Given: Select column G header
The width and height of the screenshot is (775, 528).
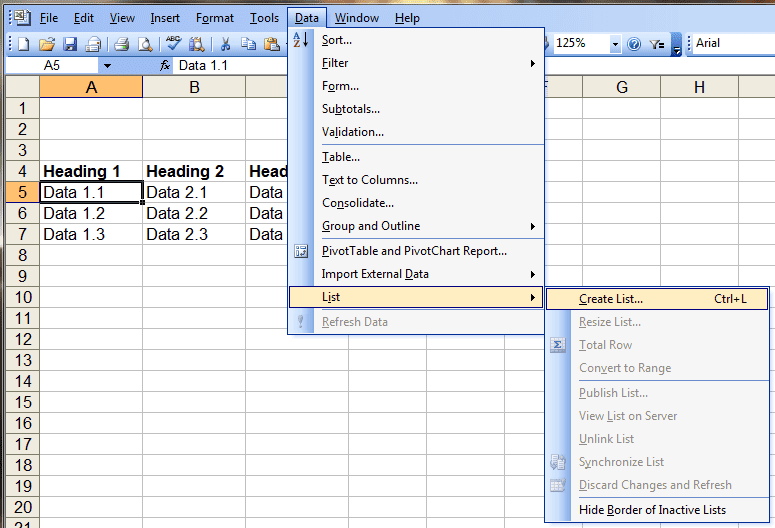Looking at the screenshot, I should [621, 88].
